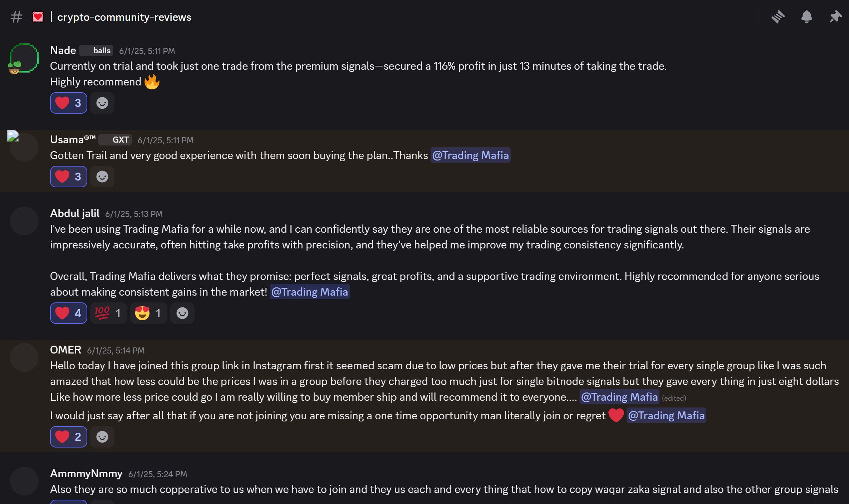This screenshot has width=849, height=504.
Task: Toggle heart reaction on OMER's message
Action: pos(68,437)
